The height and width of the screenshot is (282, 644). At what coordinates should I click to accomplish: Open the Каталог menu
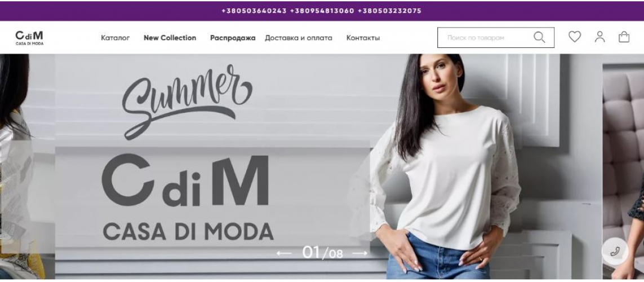[x=116, y=38]
